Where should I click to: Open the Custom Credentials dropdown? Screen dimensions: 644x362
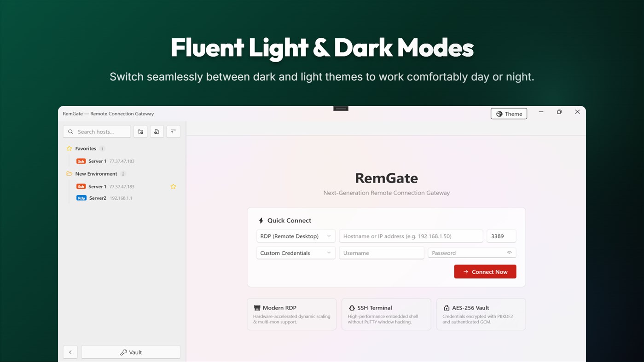pyautogui.click(x=296, y=253)
